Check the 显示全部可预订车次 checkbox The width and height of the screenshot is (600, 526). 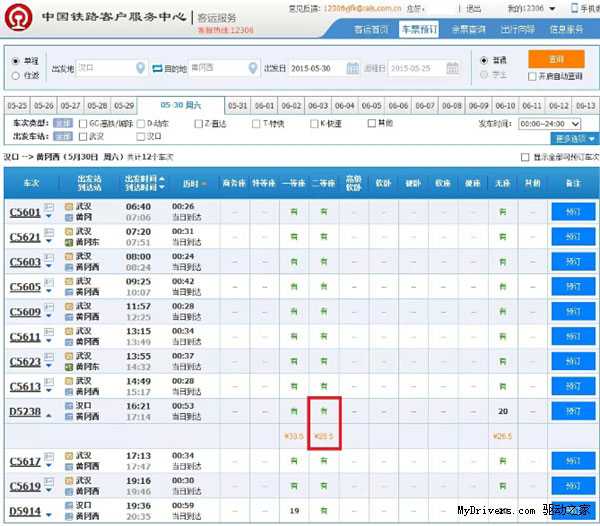(524, 157)
